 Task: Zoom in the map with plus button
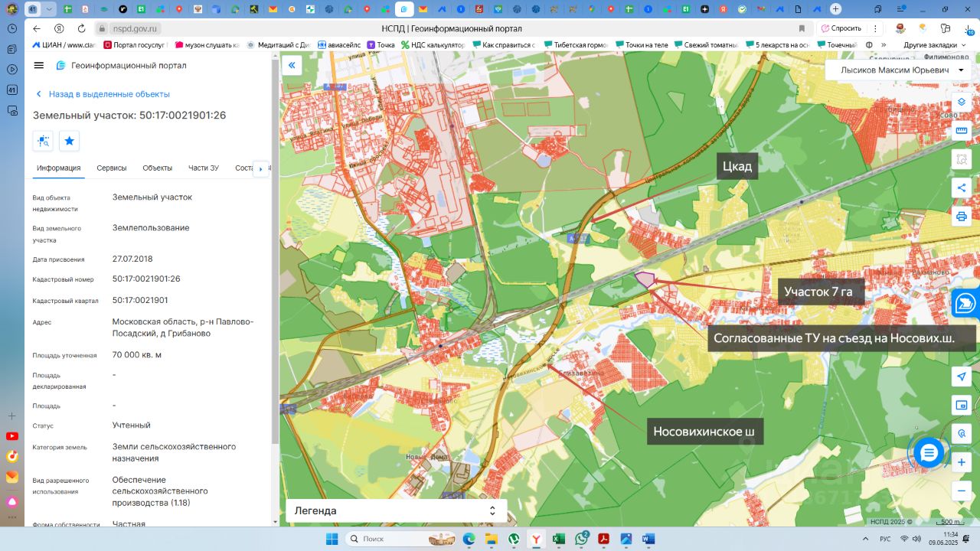(x=962, y=462)
